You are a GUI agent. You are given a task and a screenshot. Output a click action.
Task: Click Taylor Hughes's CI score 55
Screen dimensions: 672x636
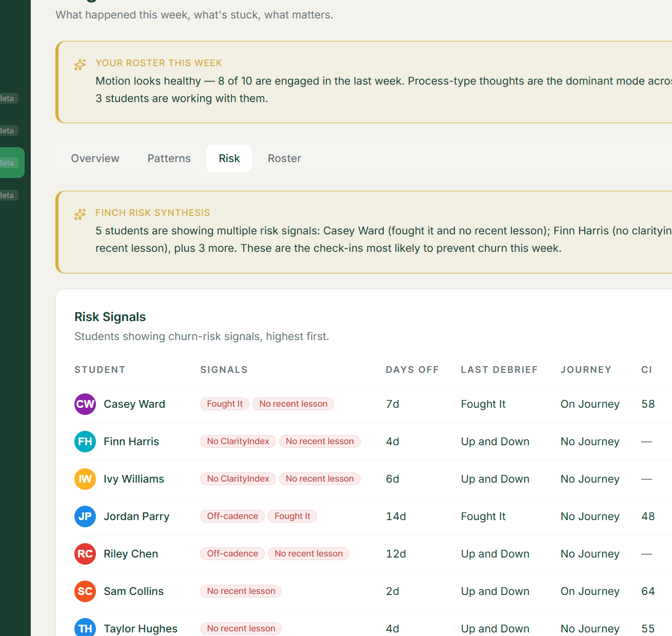(648, 629)
